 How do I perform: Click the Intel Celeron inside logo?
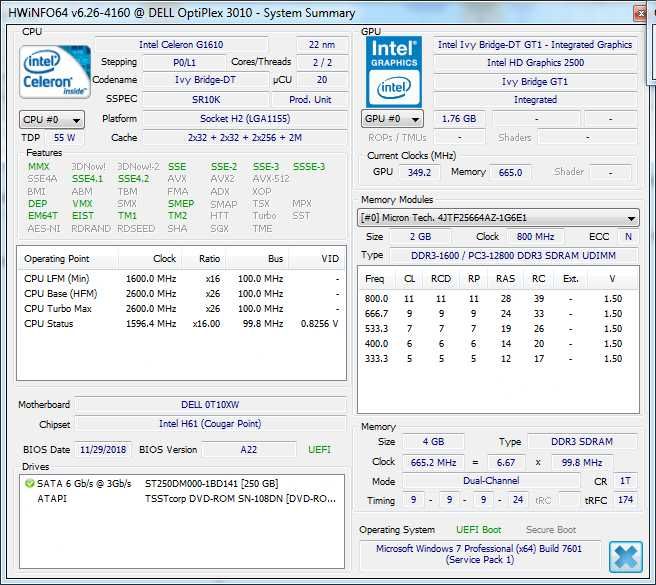tap(55, 72)
